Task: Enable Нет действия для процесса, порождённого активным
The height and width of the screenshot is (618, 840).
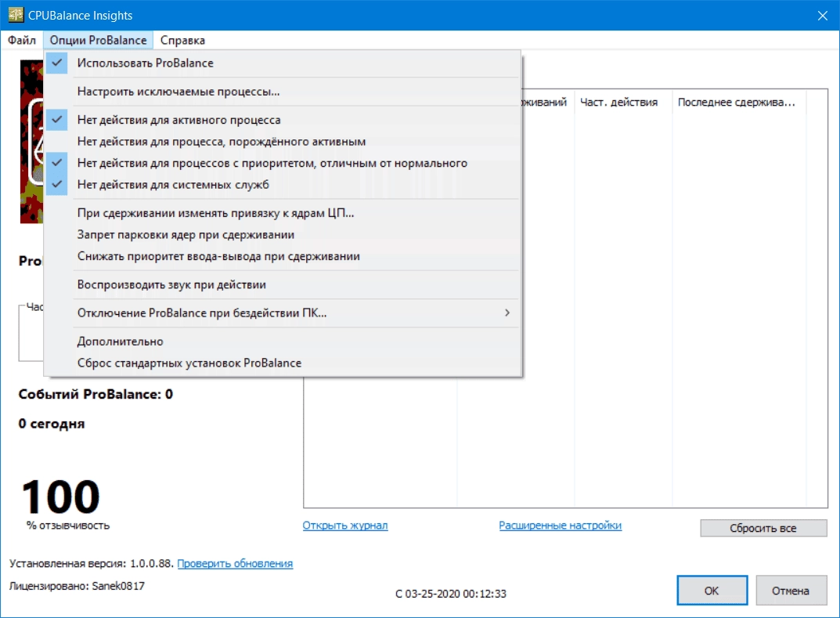Action: coord(283,142)
